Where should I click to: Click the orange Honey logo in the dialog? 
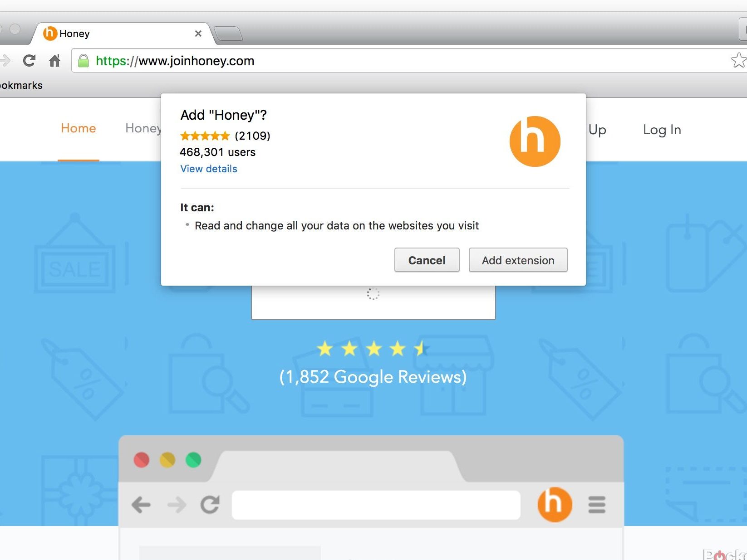tap(535, 141)
